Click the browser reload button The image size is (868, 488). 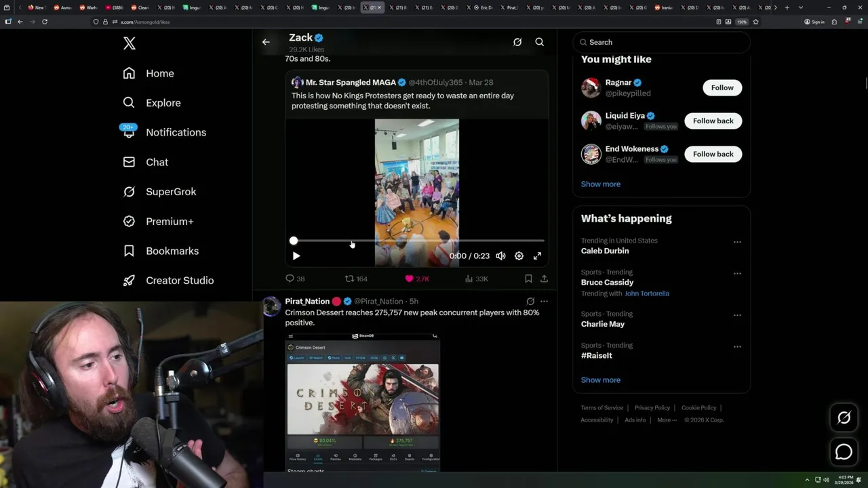click(x=45, y=22)
